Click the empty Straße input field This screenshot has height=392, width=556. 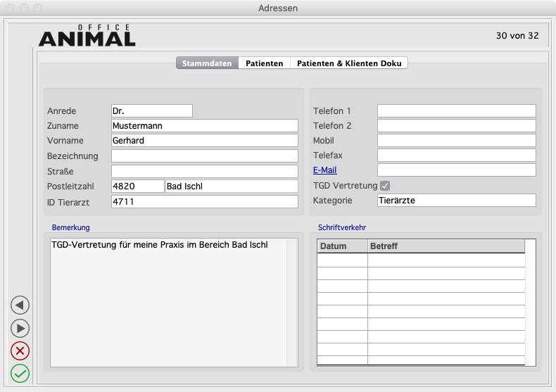coord(204,171)
